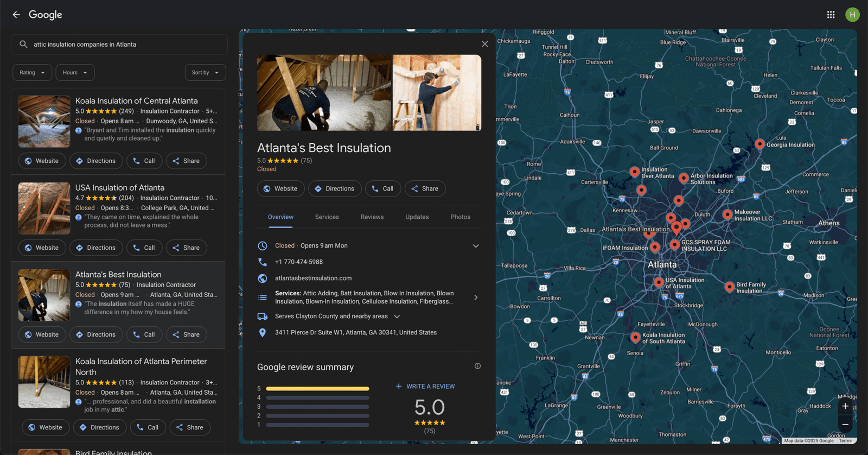This screenshot has width=868, height=455.
Task: Click the search field with attic insulation query
Action: tap(119, 45)
